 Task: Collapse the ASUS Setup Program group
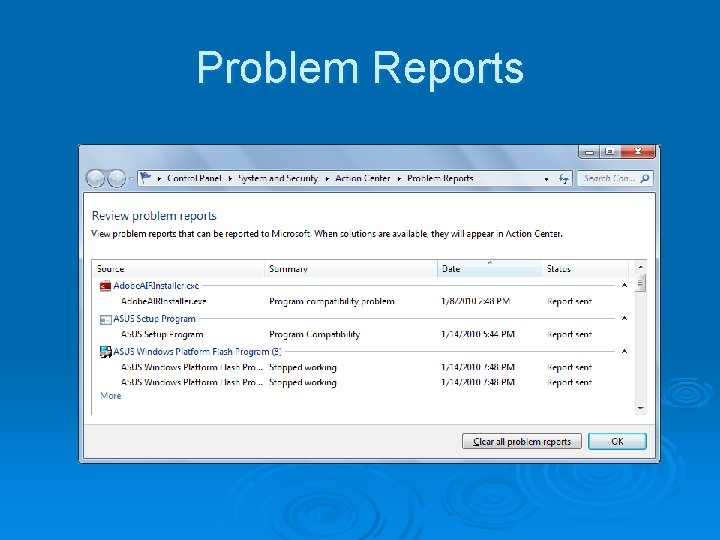point(624,318)
